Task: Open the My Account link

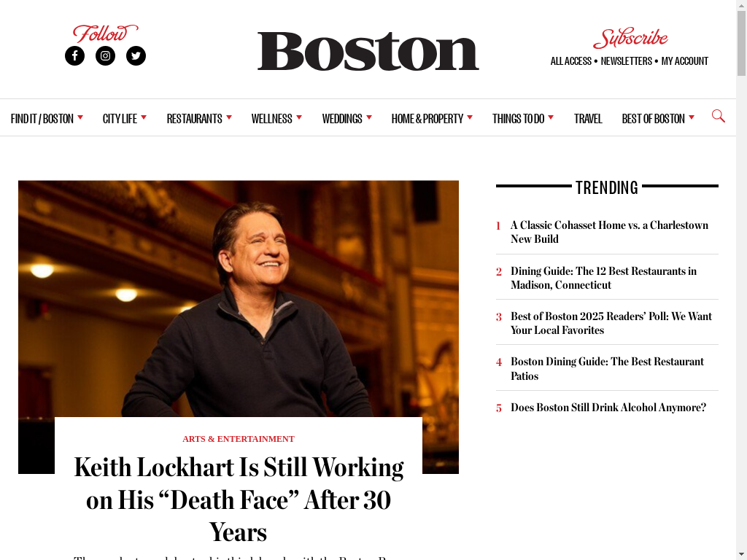Action: click(684, 61)
